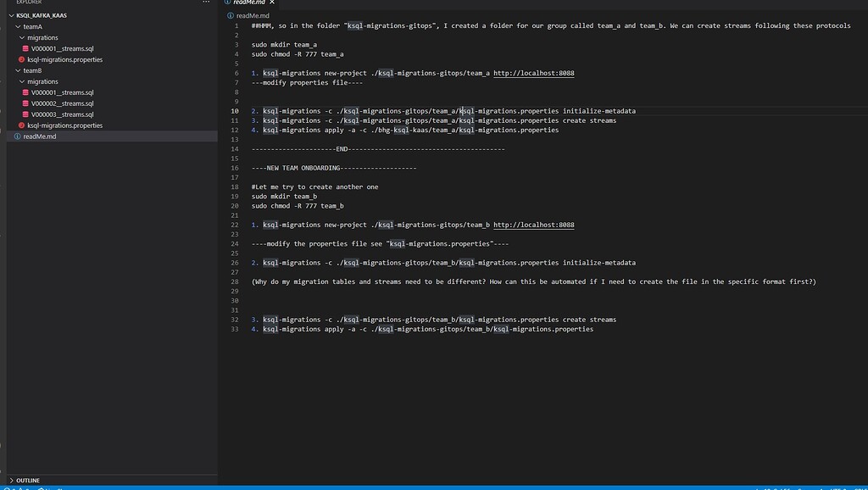Click the Markdown icon on the readMe.md tab

pos(227,3)
